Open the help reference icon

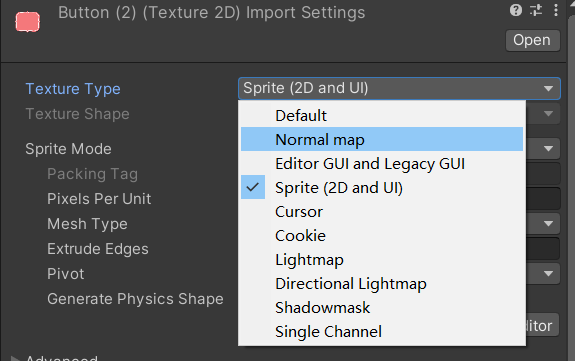tap(516, 10)
